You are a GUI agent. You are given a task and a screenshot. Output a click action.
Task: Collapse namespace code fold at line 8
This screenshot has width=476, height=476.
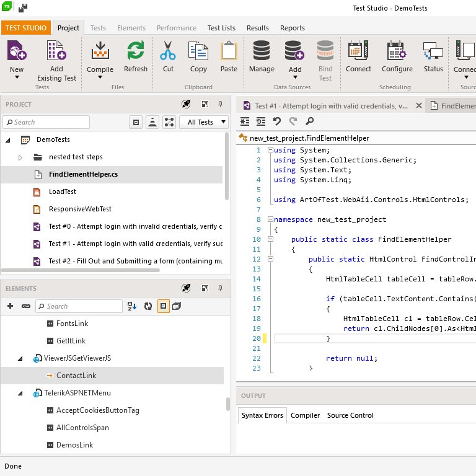[270, 219]
